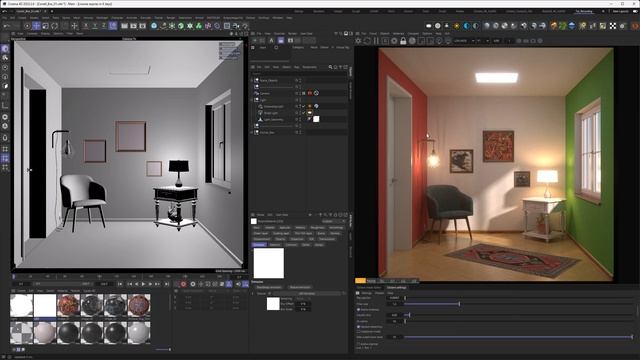Viewport: 640px width, 360px height.
Task: Click the red Record keyframe button
Action: pyautogui.click(x=183, y=284)
